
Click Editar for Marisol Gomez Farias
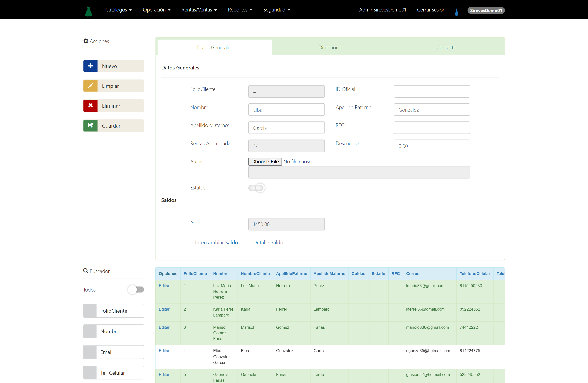[x=164, y=327]
